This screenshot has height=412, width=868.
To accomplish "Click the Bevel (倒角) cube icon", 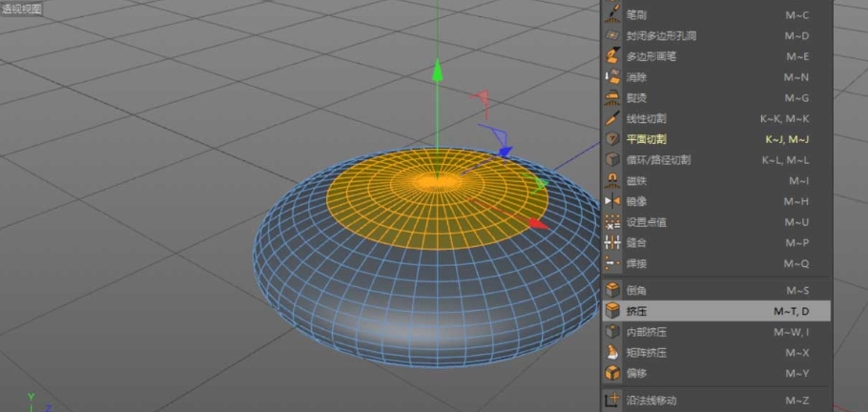I will pos(612,289).
